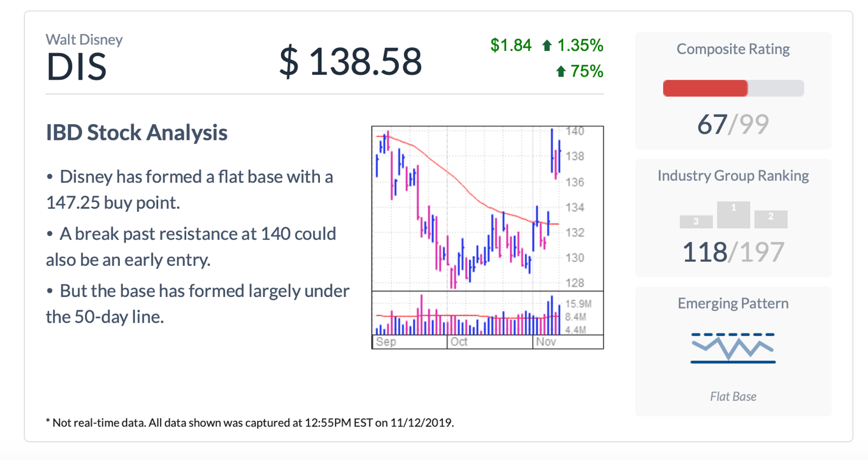The width and height of the screenshot is (868, 460).
Task: Click the Nov label on chart axis
Action: point(546,342)
